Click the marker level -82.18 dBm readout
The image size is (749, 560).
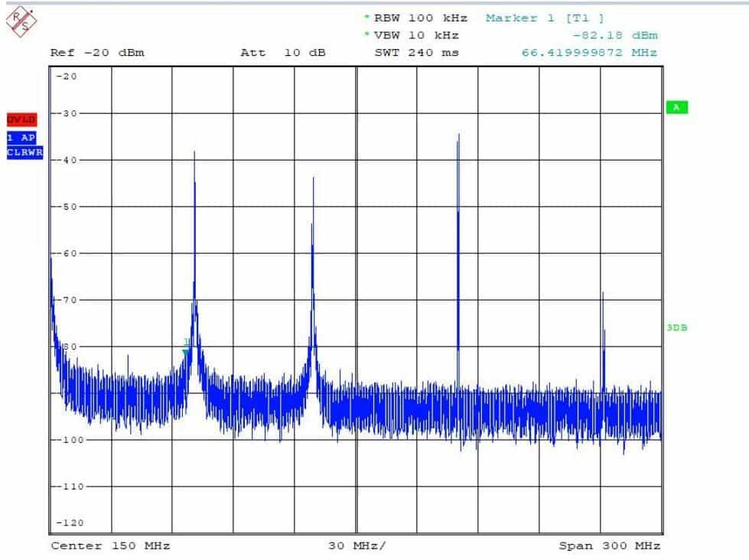[614, 35]
